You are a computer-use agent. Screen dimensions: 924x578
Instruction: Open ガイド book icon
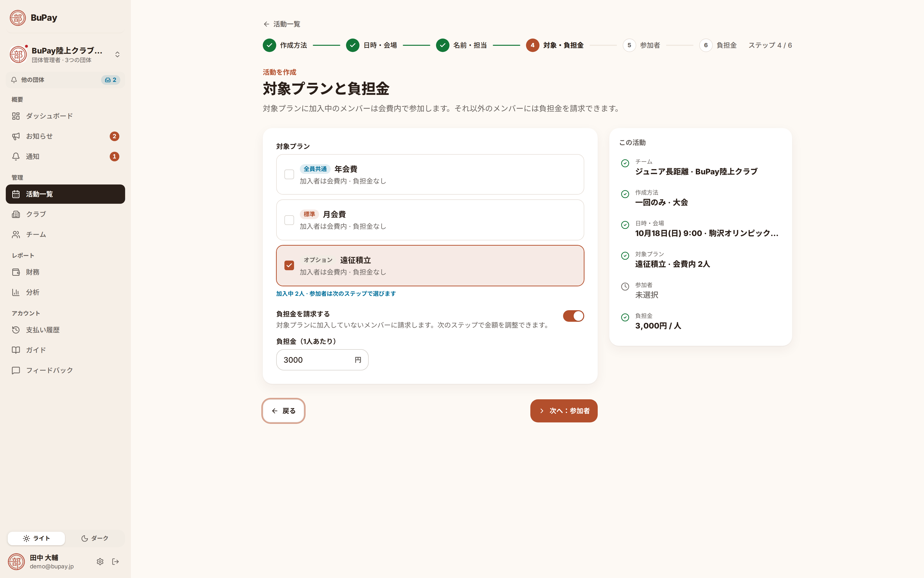(16, 350)
